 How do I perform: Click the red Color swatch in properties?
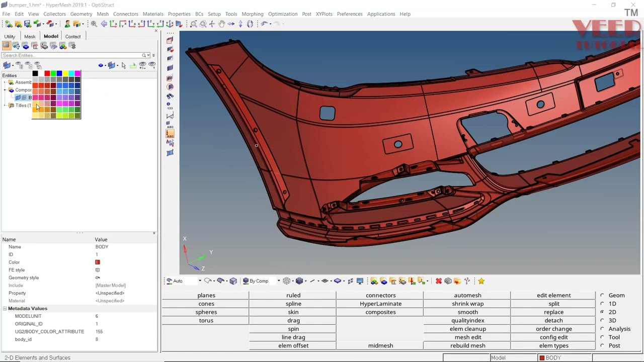[x=98, y=262]
